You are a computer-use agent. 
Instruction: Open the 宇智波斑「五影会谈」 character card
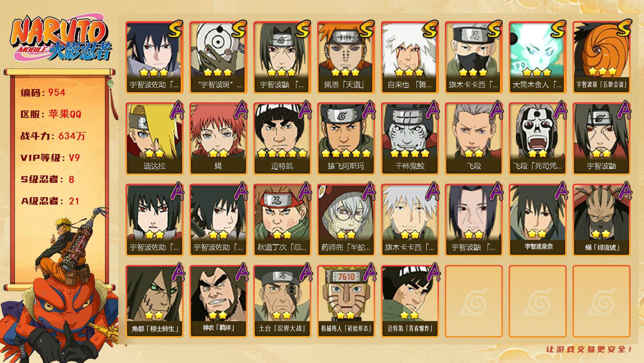pyautogui.click(x=602, y=57)
